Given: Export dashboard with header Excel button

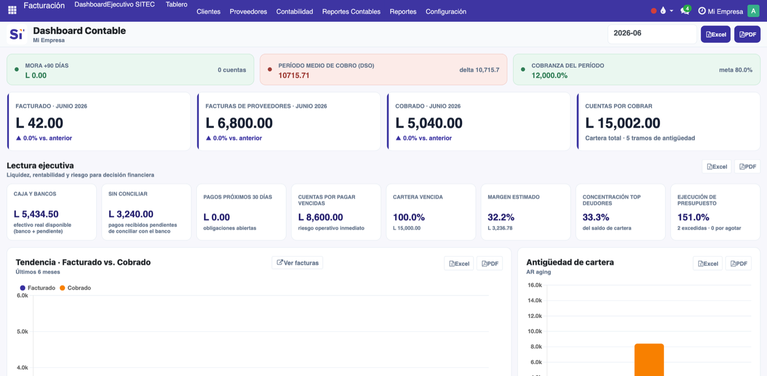Looking at the screenshot, I should (x=716, y=34).
